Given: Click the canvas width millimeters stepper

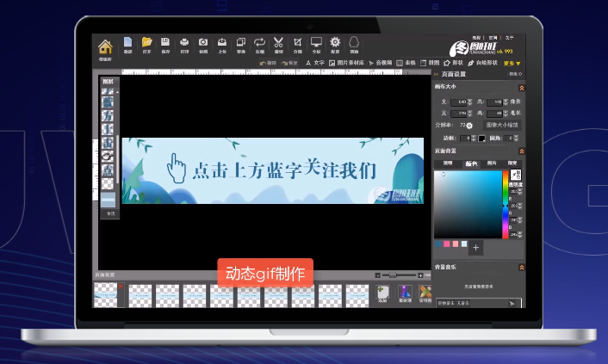Looking at the screenshot, I should (x=469, y=114).
